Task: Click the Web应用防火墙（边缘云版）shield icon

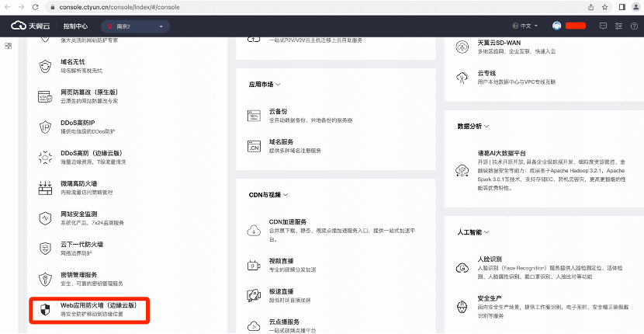Action: [45, 310]
